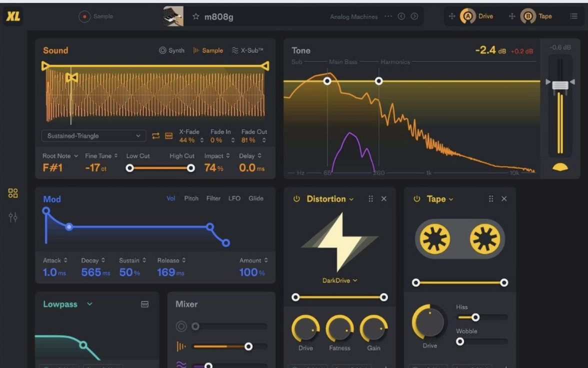
Task: Open the Distortion effect type dropdown
Action: point(330,199)
